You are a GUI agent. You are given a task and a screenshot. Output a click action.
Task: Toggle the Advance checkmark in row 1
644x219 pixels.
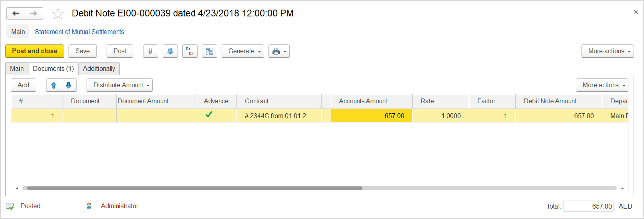pos(209,115)
